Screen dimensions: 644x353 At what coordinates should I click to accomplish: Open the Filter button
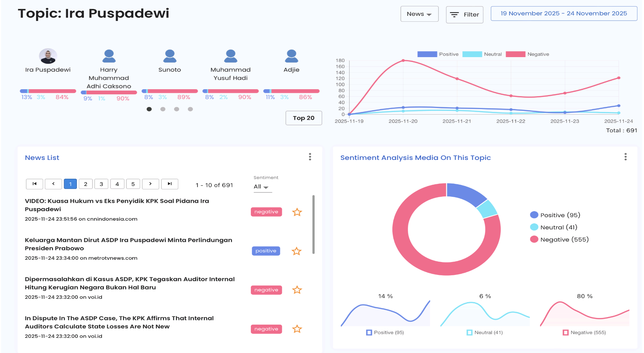click(x=465, y=15)
